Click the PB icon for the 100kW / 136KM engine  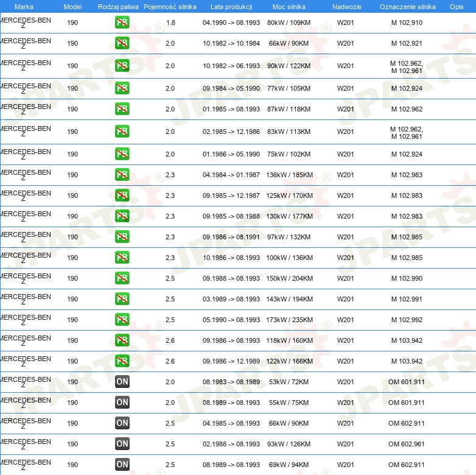click(122, 258)
